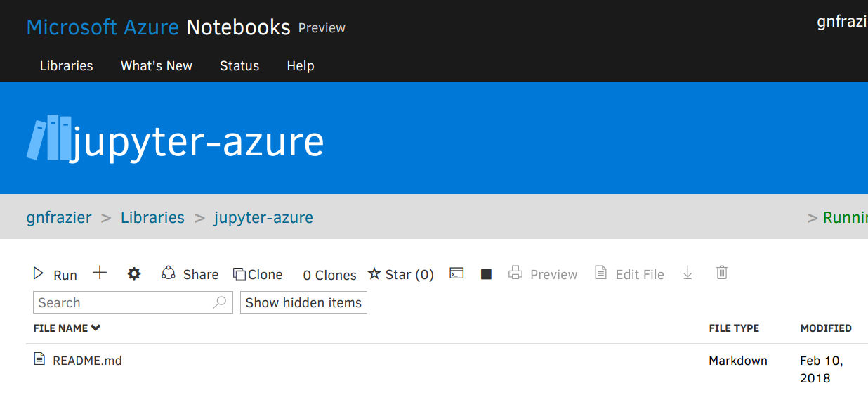Screen dimensions: 868x393
Task: Open the terminal icon
Action: coord(456,273)
